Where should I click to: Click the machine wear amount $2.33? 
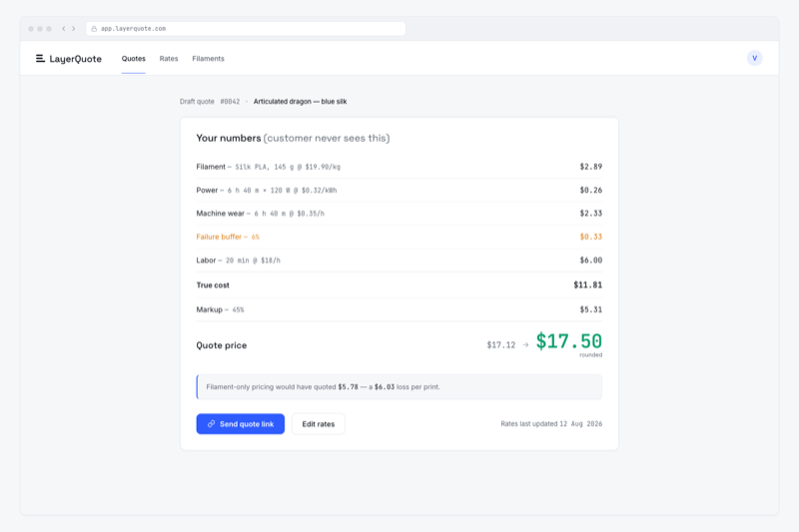[591, 214]
